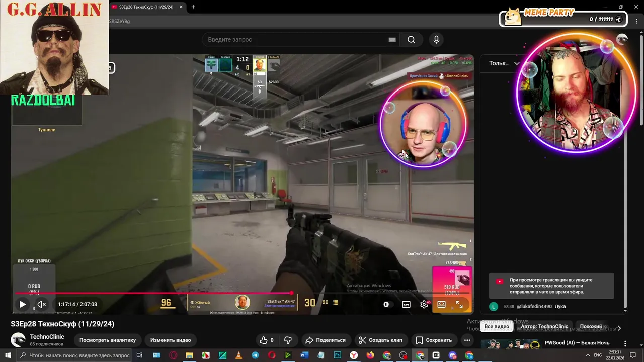Open Photoshop from the taskbar
Screen dimensions: 644x362
click(337, 355)
